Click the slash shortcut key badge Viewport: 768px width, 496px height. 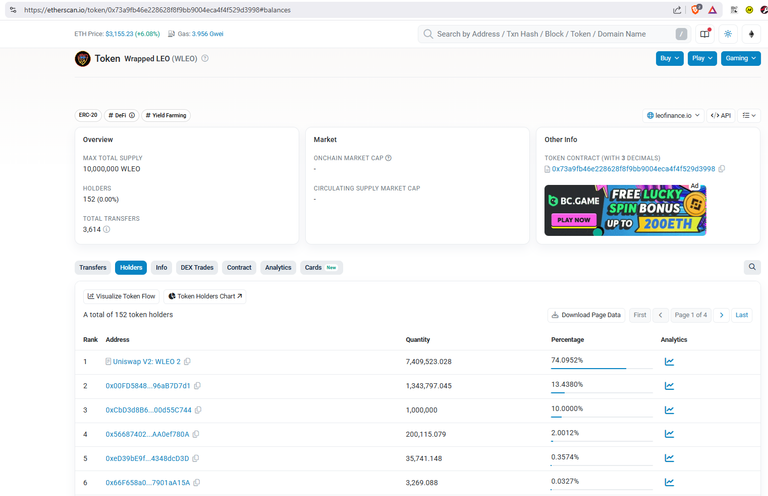[681, 34]
